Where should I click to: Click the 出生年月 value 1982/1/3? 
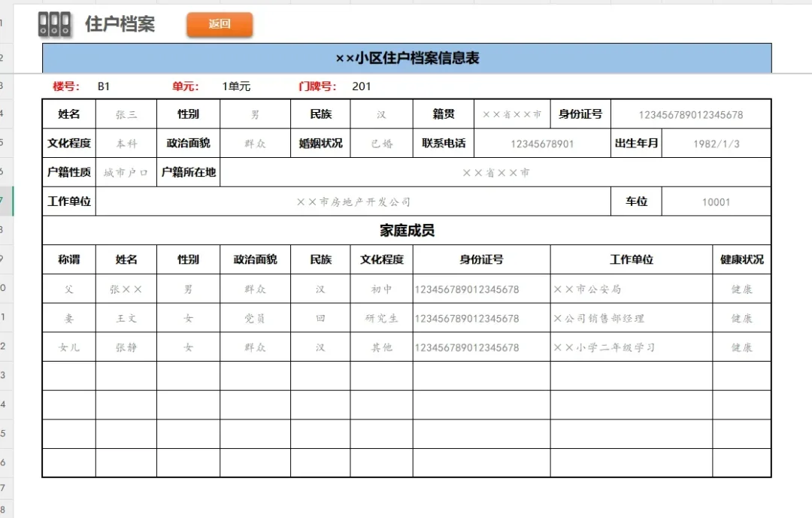717,144
